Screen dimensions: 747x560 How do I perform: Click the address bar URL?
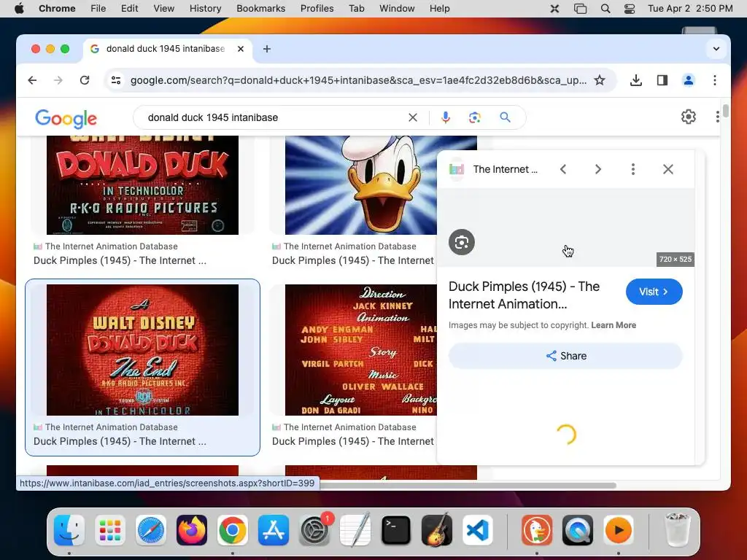click(358, 80)
